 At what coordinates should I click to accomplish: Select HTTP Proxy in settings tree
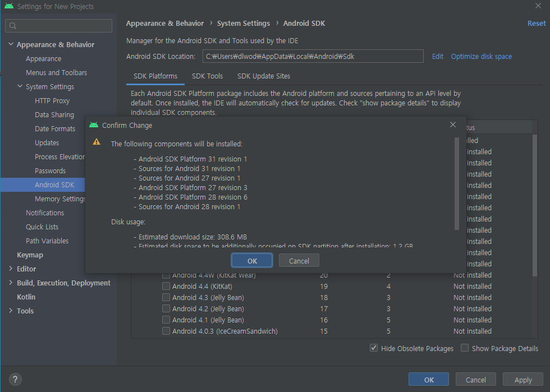tap(52, 100)
